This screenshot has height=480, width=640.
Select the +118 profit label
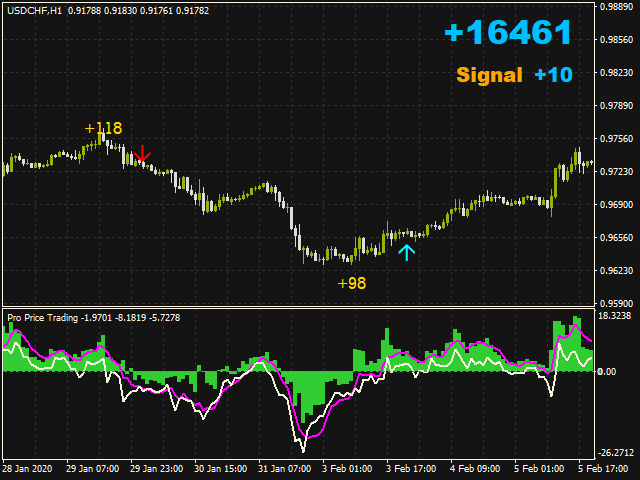click(103, 128)
